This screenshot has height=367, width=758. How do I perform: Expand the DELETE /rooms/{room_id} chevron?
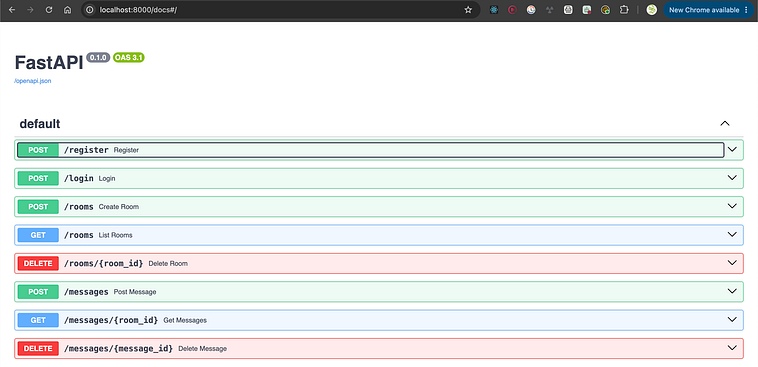(x=732, y=263)
